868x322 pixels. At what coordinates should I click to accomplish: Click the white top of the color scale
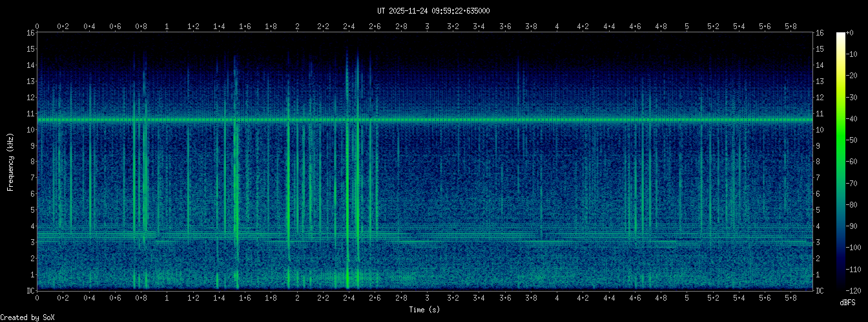(x=840, y=36)
